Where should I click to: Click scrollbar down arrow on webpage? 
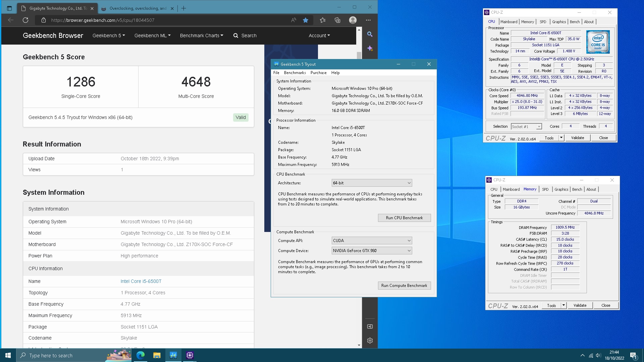pos(359,345)
